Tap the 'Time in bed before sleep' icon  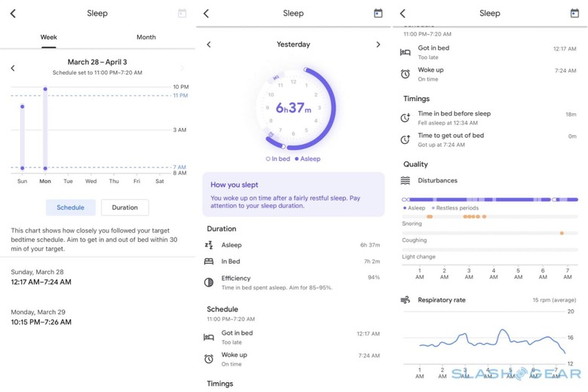[x=406, y=117]
